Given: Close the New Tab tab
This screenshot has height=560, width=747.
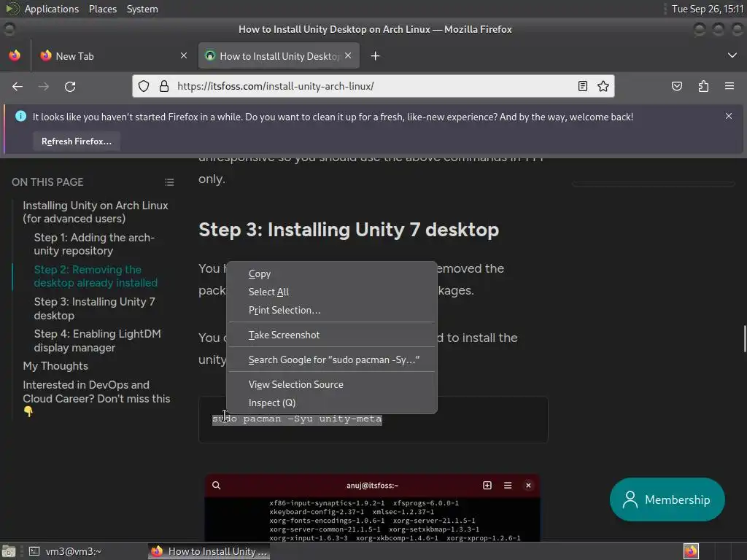Looking at the screenshot, I should point(184,55).
